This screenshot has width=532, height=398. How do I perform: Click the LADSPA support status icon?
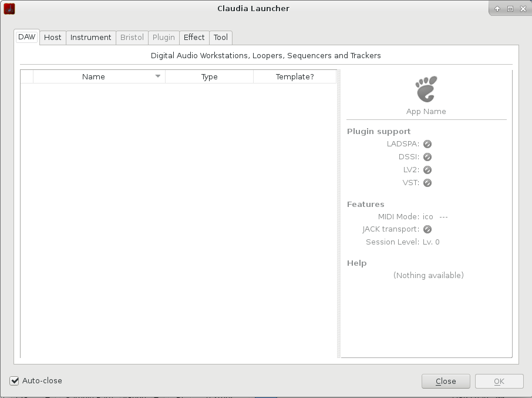coord(427,144)
